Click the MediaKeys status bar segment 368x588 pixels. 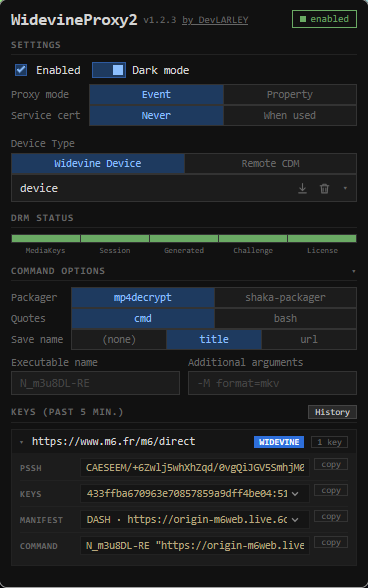pyautogui.click(x=46, y=238)
